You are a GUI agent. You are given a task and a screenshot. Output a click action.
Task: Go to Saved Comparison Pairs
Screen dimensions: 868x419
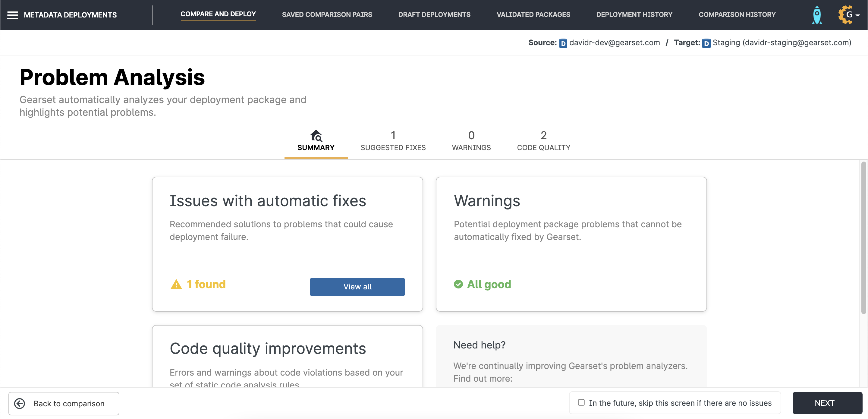[327, 14]
